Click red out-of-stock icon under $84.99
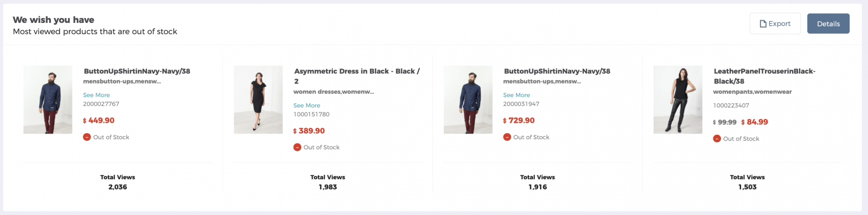868x215 pixels. (717, 139)
